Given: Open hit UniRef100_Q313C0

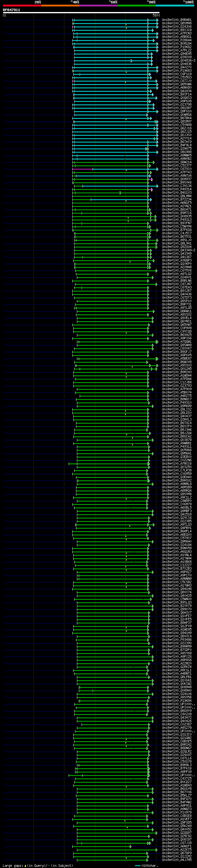Looking at the screenshot, I should pos(176,734).
